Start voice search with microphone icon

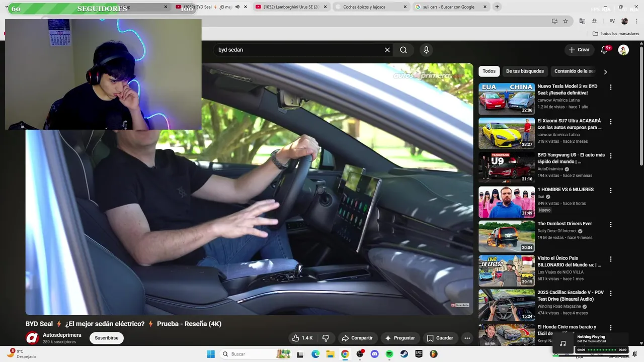pyautogui.click(x=426, y=50)
